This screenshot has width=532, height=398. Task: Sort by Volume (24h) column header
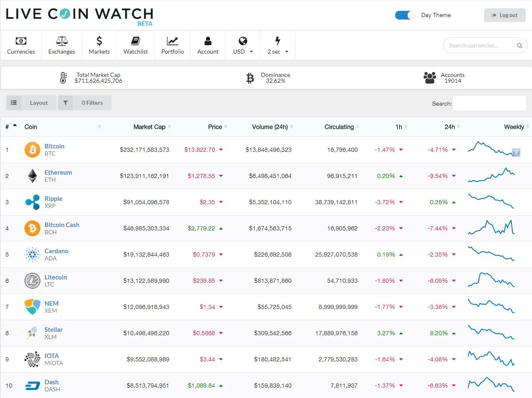click(x=270, y=127)
